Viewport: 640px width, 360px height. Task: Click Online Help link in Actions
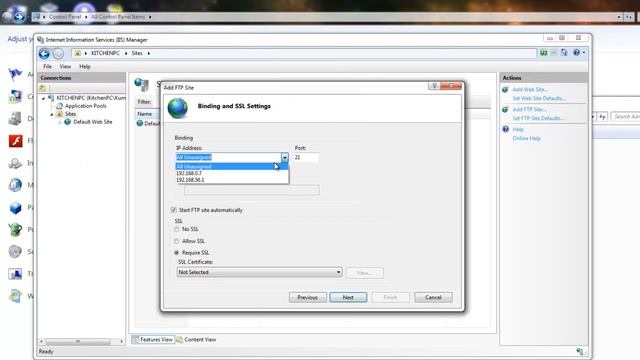pyautogui.click(x=527, y=138)
